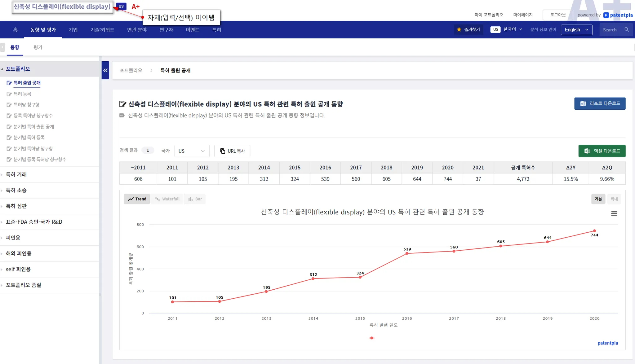Click the Word report download button
The width and height of the screenshot is (635, 364).
click(x=600, y=103)
